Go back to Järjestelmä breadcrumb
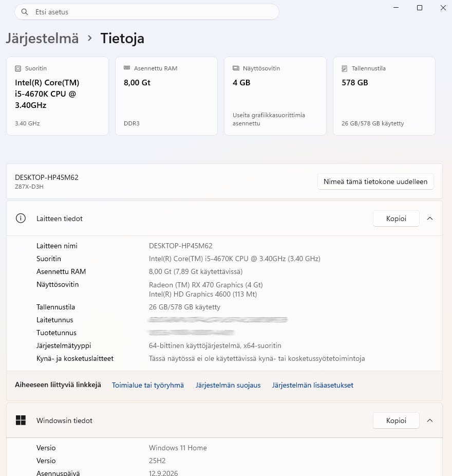The image size is (452, 476). [42, 39]
